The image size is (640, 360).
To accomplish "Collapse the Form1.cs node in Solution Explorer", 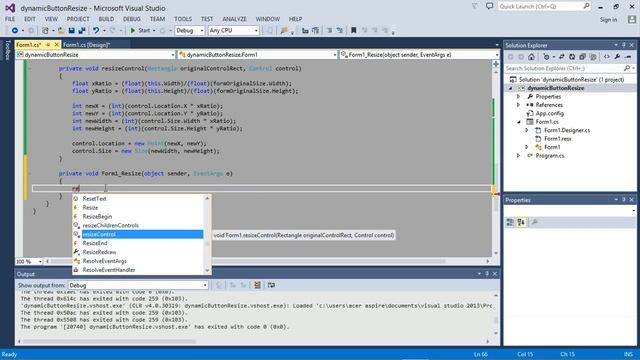I will point(519,122).
